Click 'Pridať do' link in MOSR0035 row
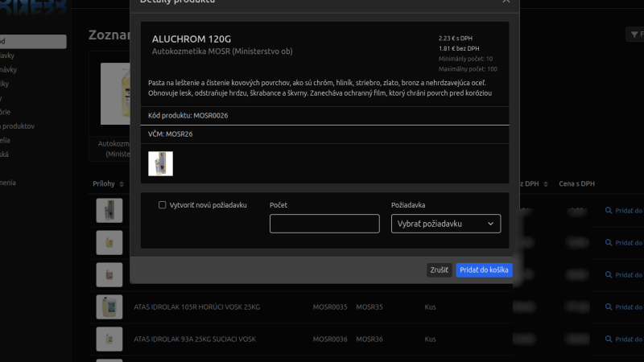The image size is (644, 362). (x=630, y=307)
